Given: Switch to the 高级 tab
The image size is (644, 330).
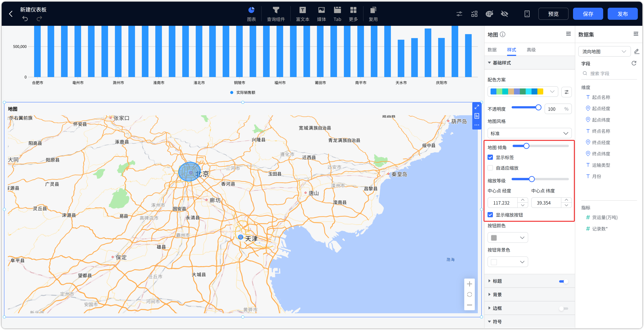Looking at the screenshot, I should tap(531, 50).
